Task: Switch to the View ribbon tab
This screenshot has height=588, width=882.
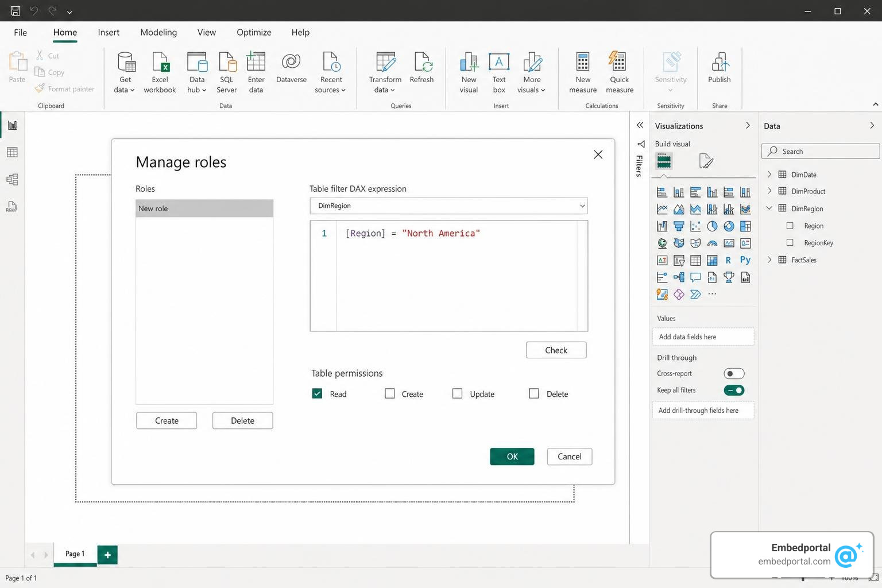Action: [x=207, y=32]
